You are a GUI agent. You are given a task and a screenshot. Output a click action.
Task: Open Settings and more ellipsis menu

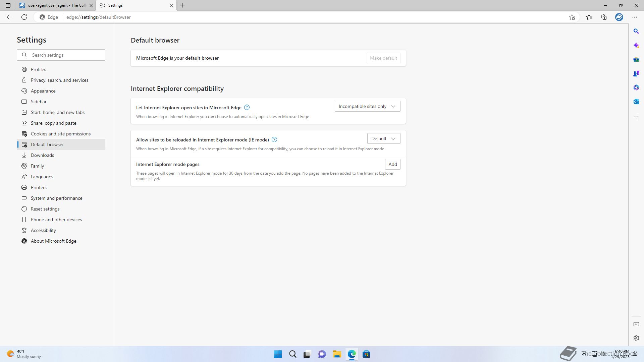click(634, 17)
